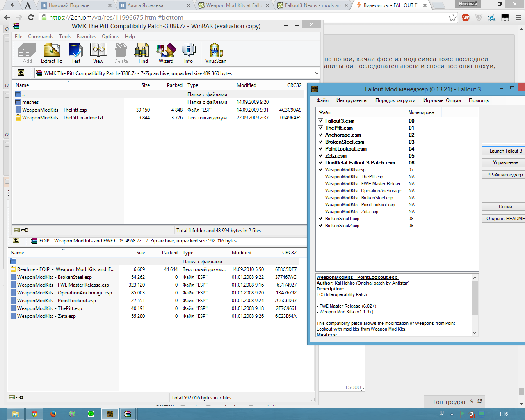Image resolution: width=525 pixels, height=420 pixels.
Task: Sort the lower archive list by Modified column
Action: [249, 253]
